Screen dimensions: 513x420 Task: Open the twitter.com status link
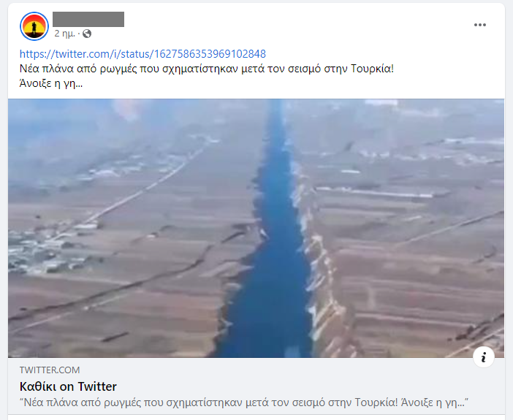[142, 54]
